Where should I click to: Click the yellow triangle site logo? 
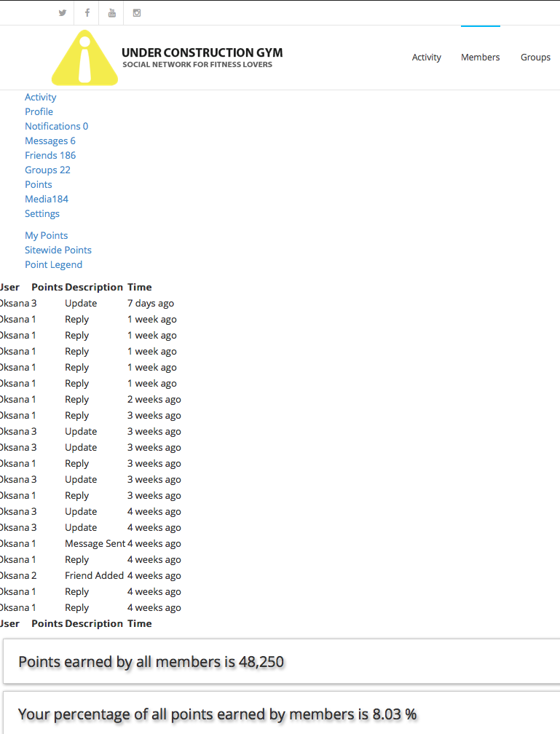pos(84,58)
